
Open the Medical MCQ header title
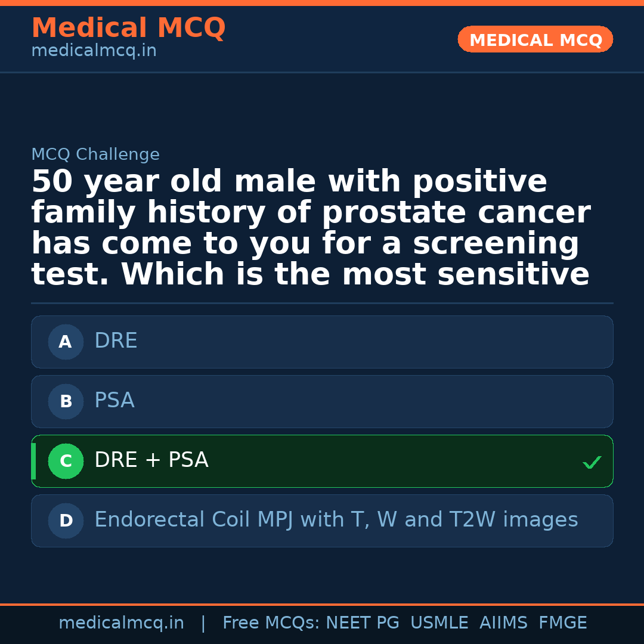[x=128, y=28]
